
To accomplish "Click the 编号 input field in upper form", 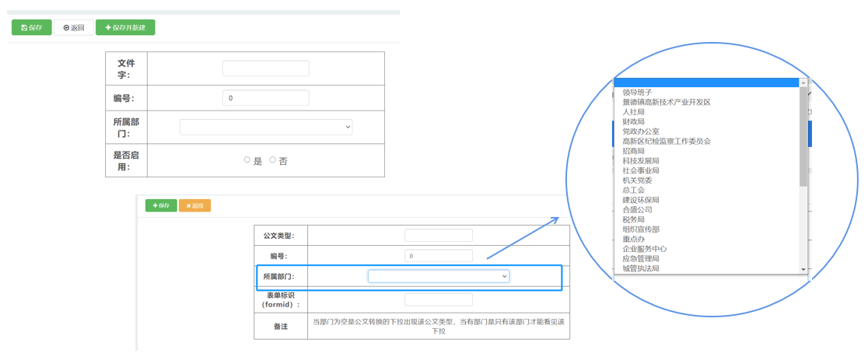I will click(265, 98).
